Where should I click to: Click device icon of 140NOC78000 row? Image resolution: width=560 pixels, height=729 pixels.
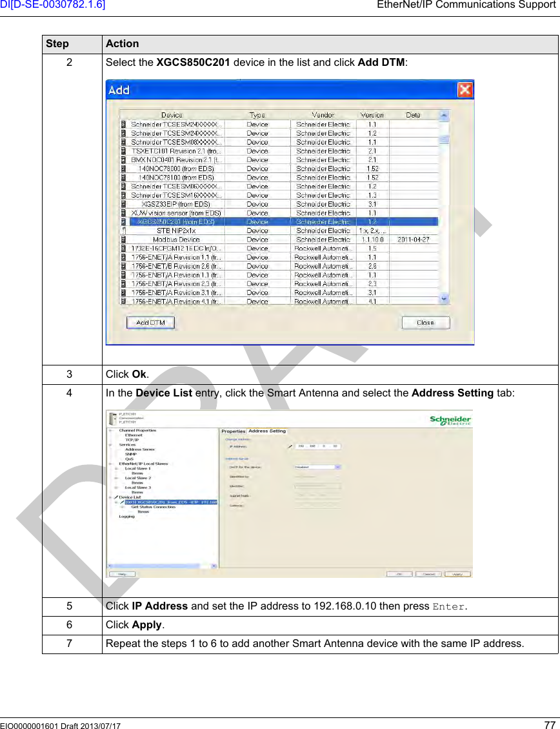pyautogui.click(x=123, y=169)
